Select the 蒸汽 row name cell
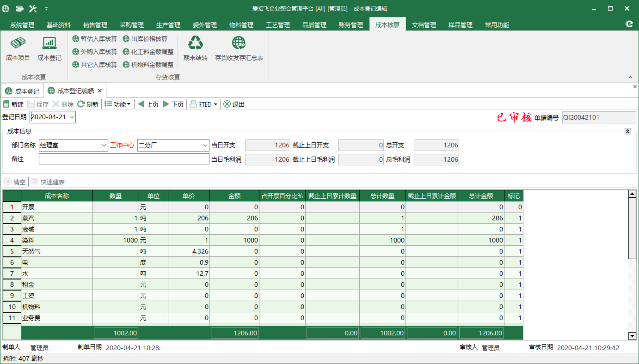639x364 pixels. (57, 218)
